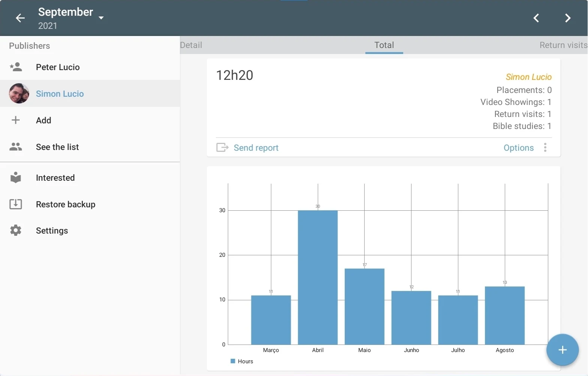Click the back arrow in header
This screenshot has width=588, height=376.
pos(20,18)
